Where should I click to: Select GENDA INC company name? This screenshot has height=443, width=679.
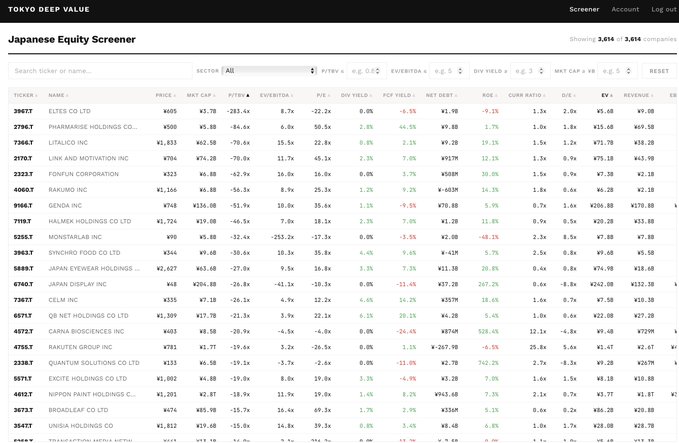coord(65,206)
